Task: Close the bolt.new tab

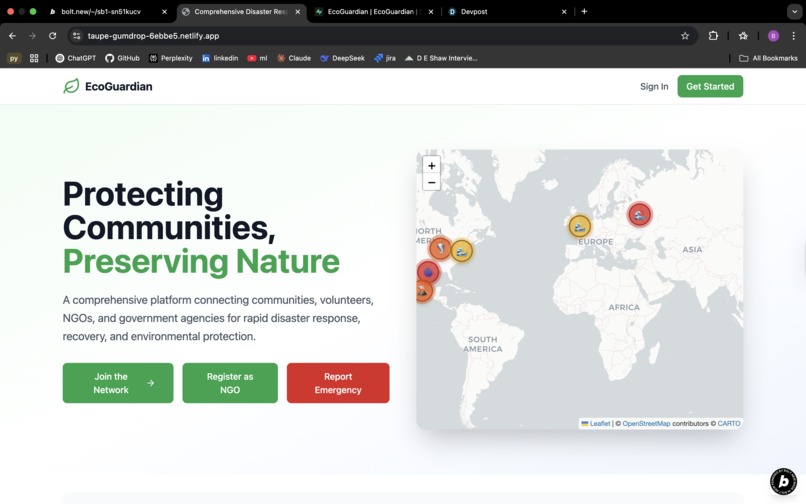Action: 164,11
